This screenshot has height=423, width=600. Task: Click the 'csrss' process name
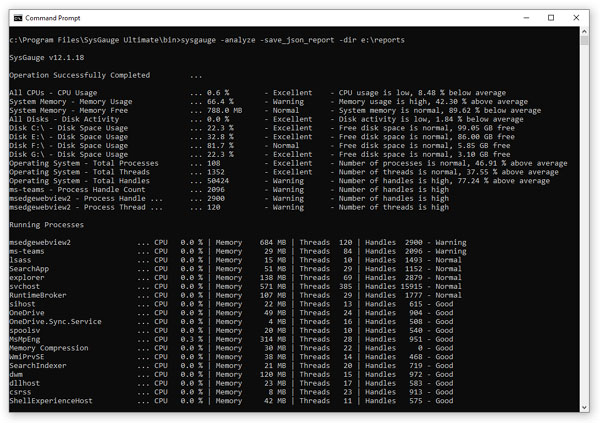pyautogui.click(x=20, y=392)
